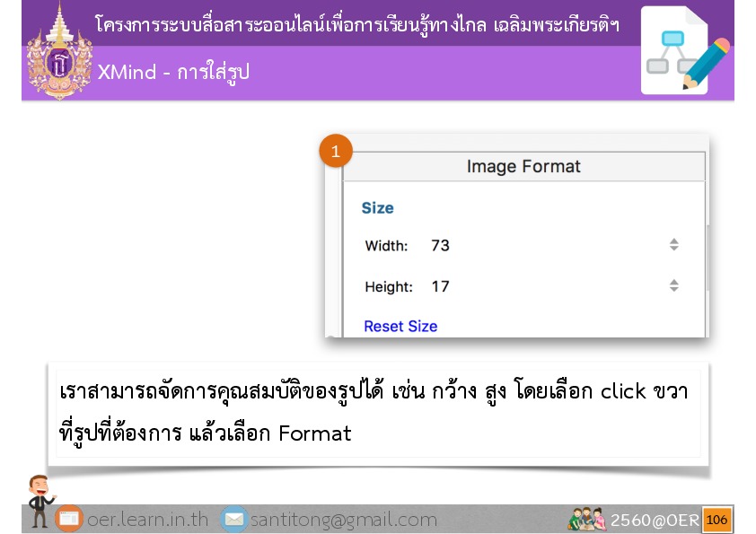
Task: Click the Height value field showing 17
Action: tap(440, 287)
